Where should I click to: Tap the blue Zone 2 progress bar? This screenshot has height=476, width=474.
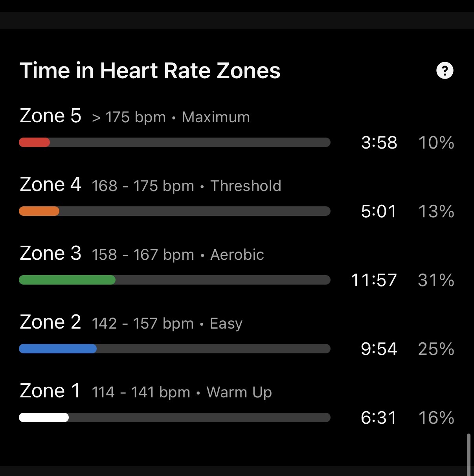[x=58, y=349]
